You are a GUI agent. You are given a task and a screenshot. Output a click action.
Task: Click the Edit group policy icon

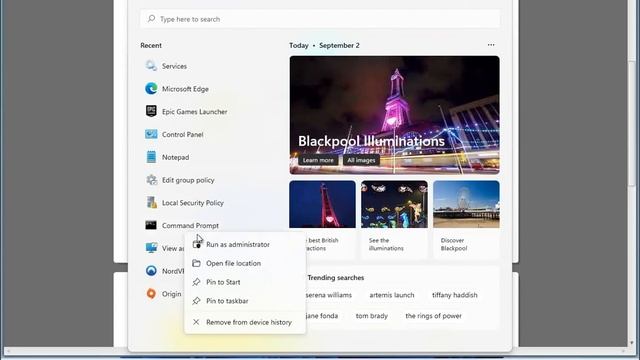coord(151,180)
